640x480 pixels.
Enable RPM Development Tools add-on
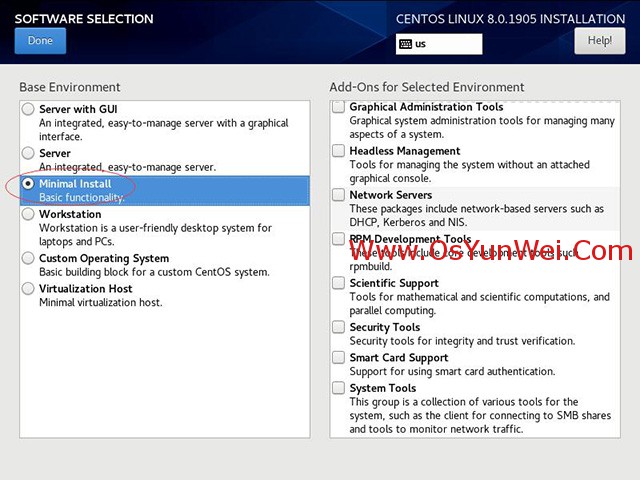[x=339, y=239]
